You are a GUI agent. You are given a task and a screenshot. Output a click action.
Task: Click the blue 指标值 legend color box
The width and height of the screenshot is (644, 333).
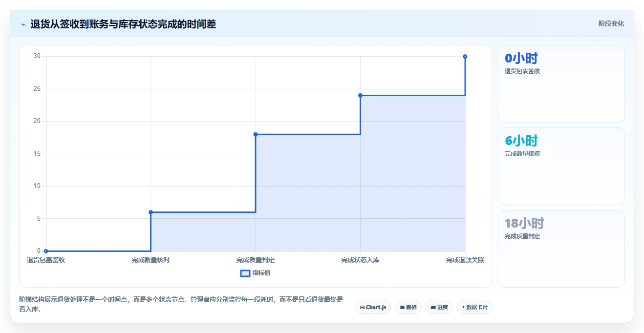(245, 273)
